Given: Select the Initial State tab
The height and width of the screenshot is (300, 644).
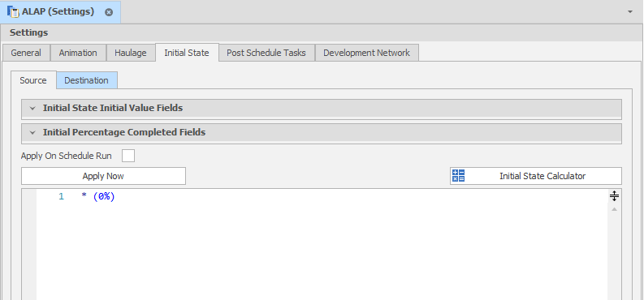Looking at the screenshot, I should coord(187,53).
